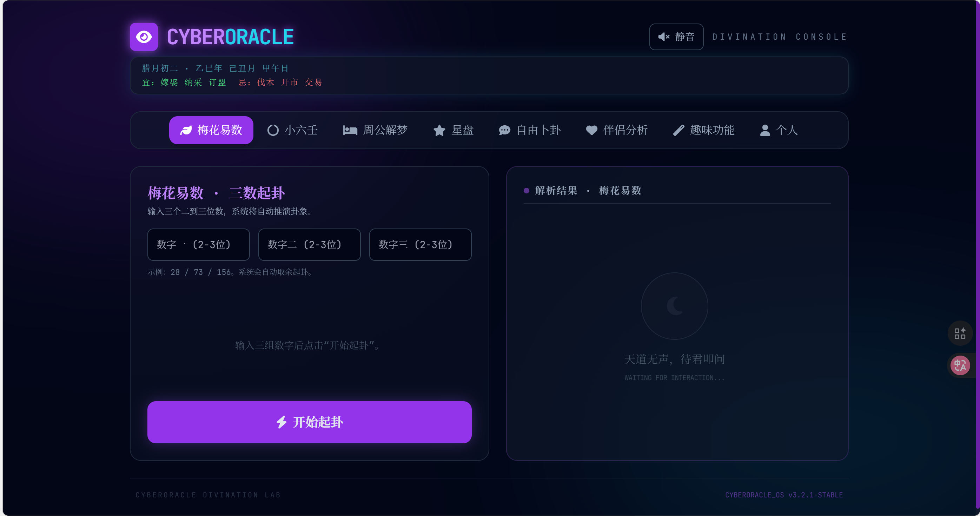Click the pen icon for 趣味功能
Screen dimensions: 980x516
point(679,130)
